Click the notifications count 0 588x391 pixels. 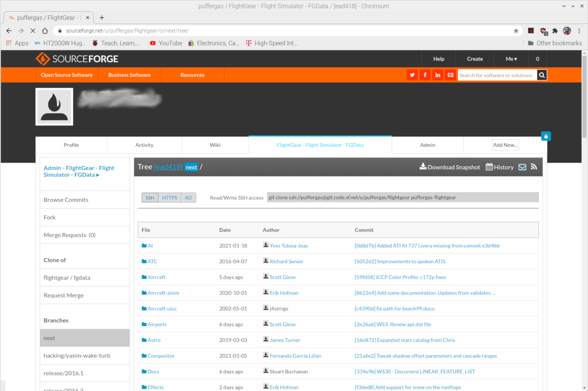[538, 59]
